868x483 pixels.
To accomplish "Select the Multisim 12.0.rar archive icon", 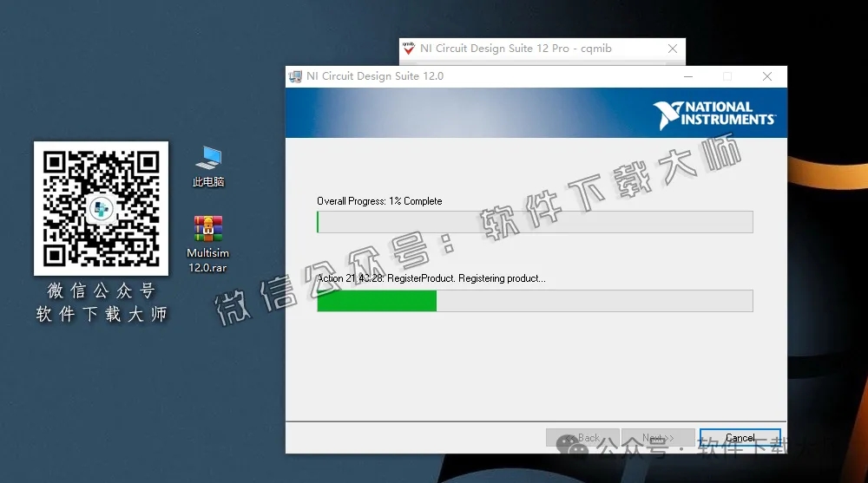I will (208, 229).
